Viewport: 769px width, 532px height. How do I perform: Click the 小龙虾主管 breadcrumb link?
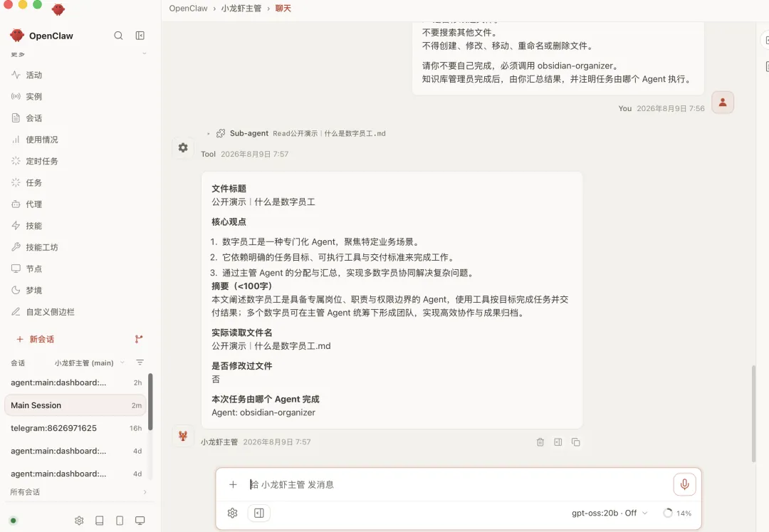coord(241,9)
